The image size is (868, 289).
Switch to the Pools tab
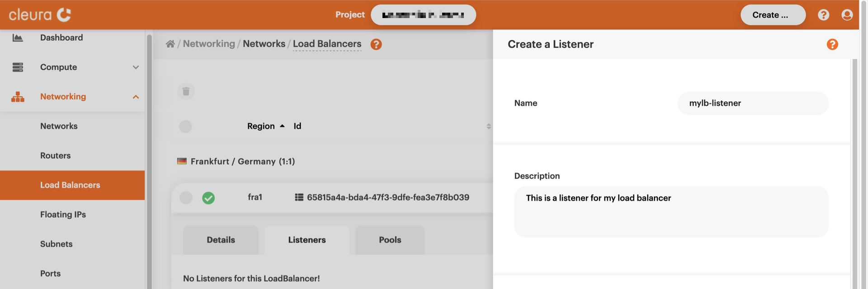click(390, 240)
